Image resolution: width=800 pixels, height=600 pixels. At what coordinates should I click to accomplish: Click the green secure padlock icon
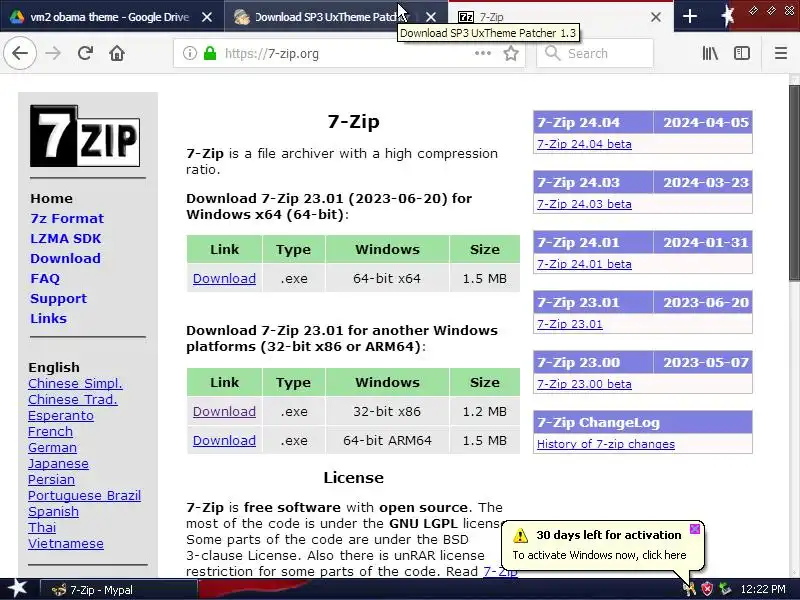coord(210,53)
